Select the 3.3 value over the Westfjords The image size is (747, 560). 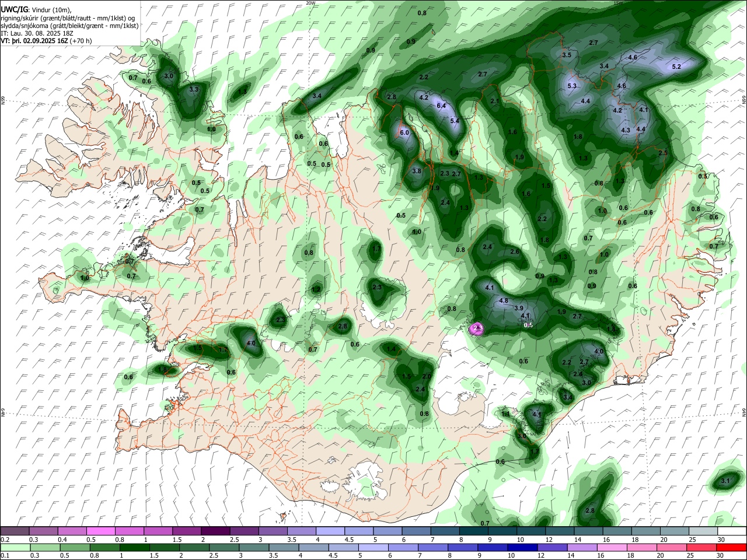click(x=194, y=89)
